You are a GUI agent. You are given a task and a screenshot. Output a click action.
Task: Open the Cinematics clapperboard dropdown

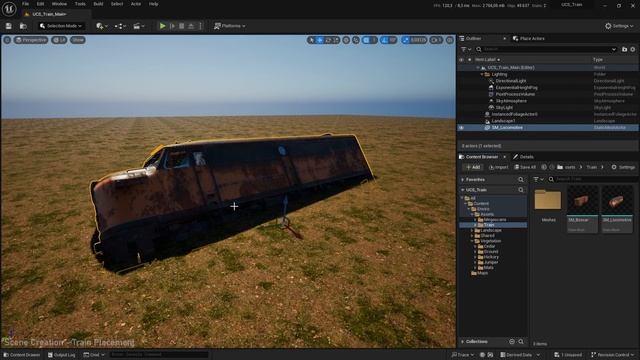[138, 26]
